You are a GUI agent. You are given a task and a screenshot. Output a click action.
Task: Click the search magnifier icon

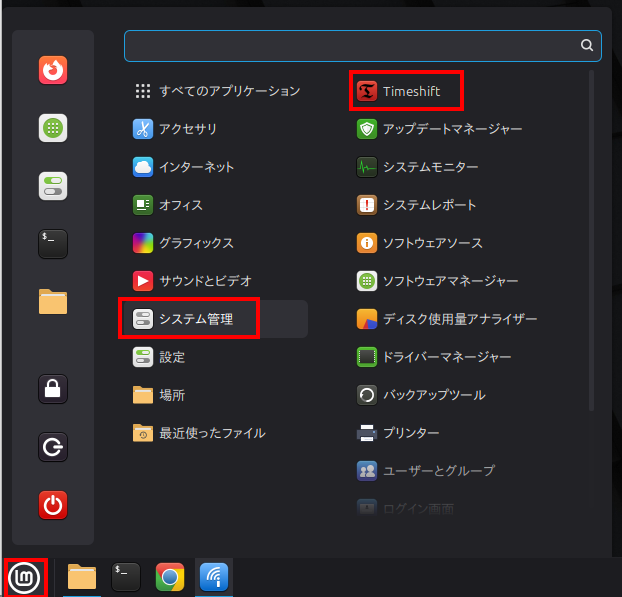[587, 45]
